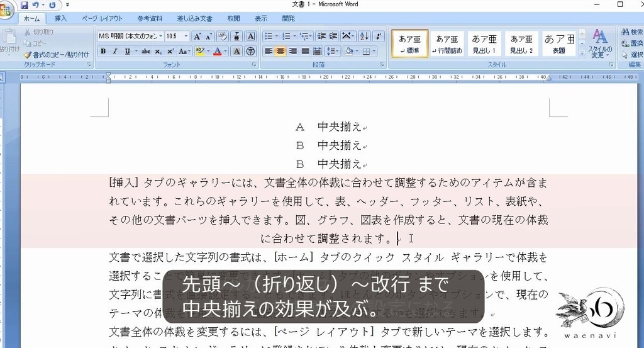The image size is (644, 348).
Task: Toggle center alignment button
Action: (x=280, y=52)
